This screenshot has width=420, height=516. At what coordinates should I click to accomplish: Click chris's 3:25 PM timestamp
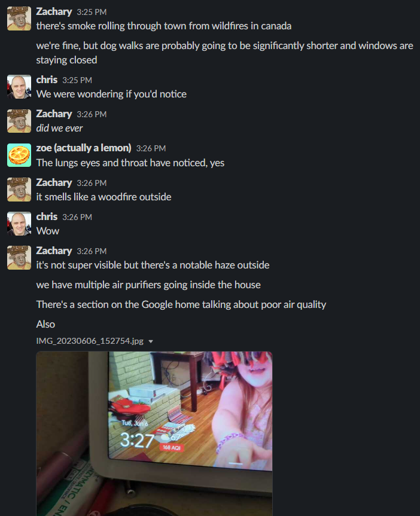click(x=77, y=80)
